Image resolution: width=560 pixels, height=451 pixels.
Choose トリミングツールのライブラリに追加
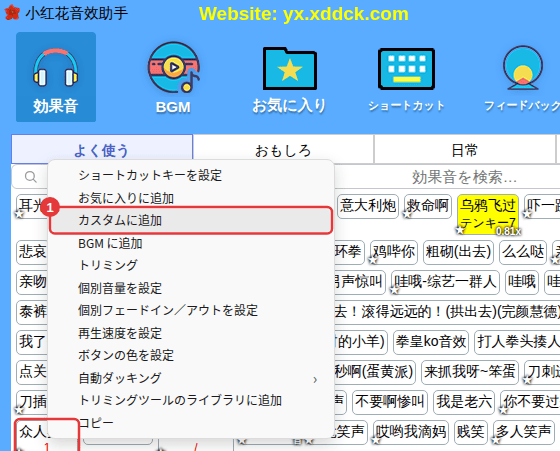point(191,400)
